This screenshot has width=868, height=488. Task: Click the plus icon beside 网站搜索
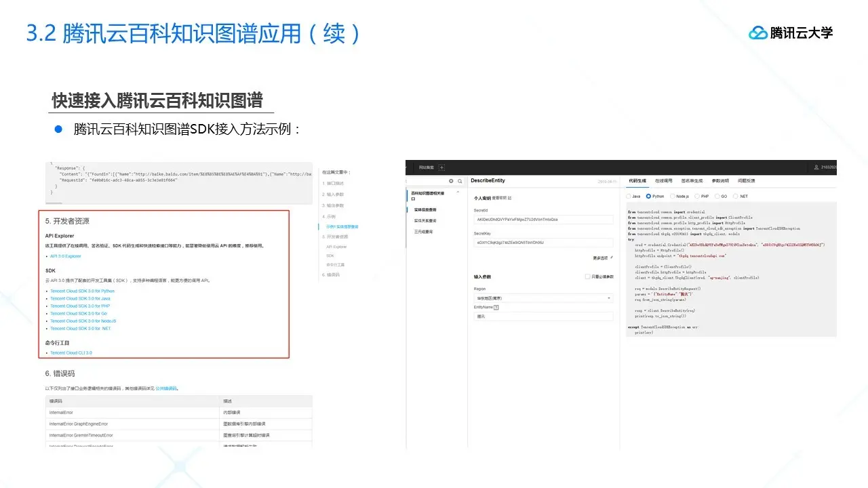point(442,167)
